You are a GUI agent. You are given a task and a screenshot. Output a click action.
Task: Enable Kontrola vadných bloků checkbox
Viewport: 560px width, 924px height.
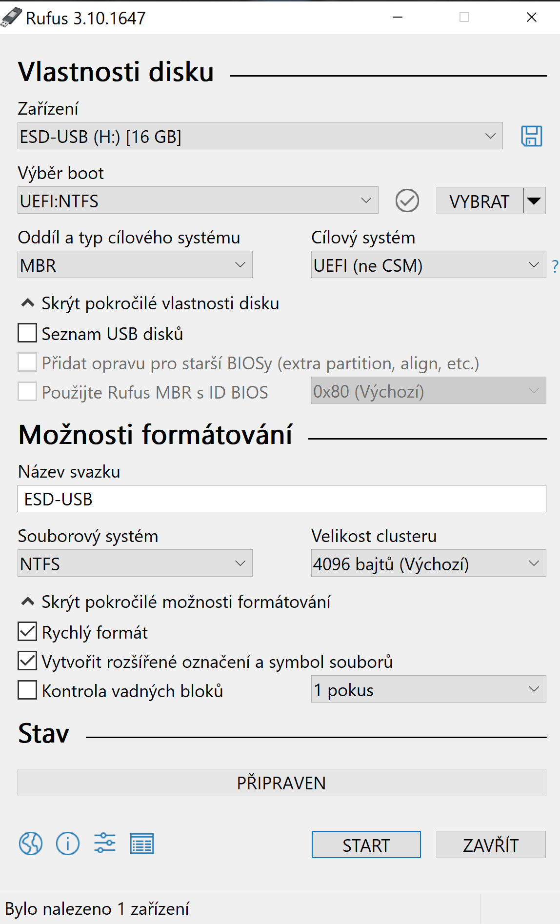coord(27,690)
